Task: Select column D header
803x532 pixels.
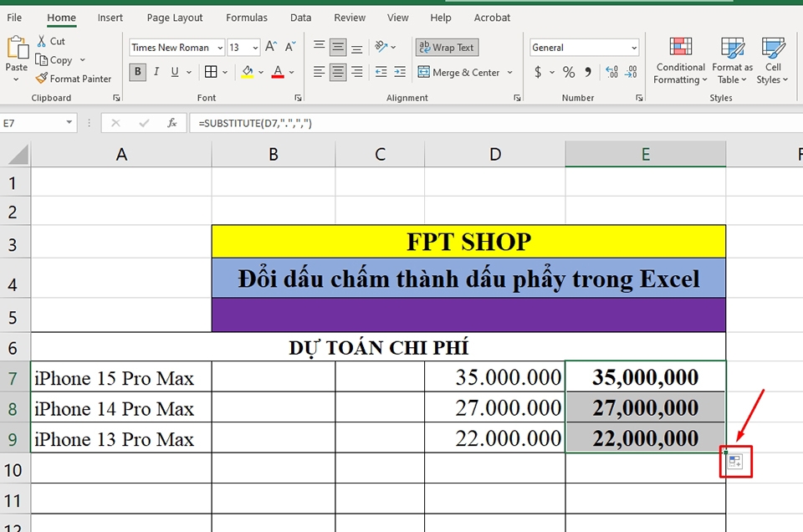Action: [x=494, y=154]
